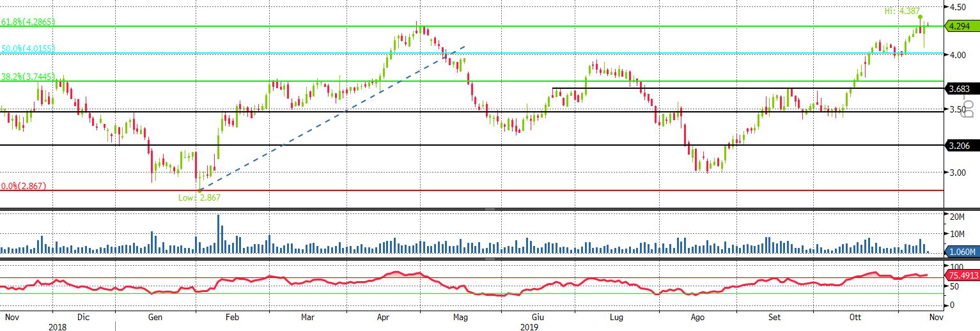The height and width of the screenshot is (331, 980).
Task: Grab the divider handle between volume and RSI panels
Action: [490, 259]
